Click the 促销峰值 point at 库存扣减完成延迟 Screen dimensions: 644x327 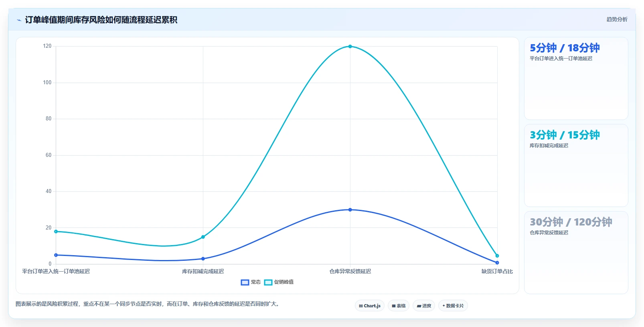coord(203,237)
